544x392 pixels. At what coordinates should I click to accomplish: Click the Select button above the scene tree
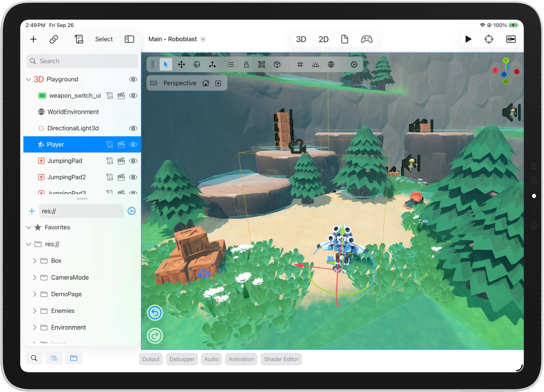(104, 39)
